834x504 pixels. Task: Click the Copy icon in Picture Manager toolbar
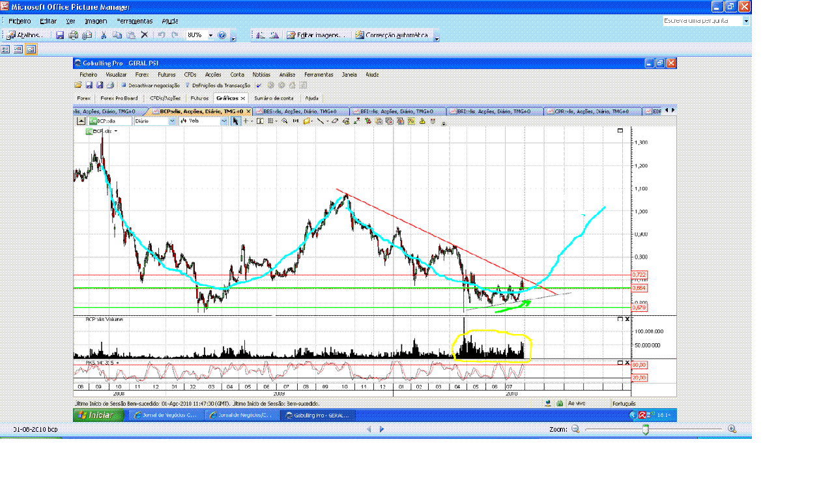coord(117,35)
